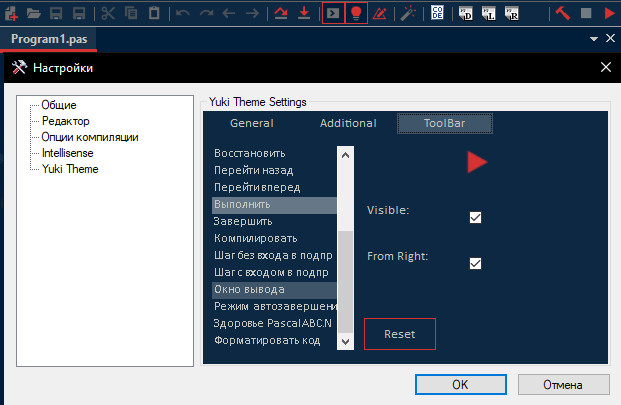The height and width of the screenshot is (405, 621).
Task: Select the ToolBar tab
Action: coord(445,124)
